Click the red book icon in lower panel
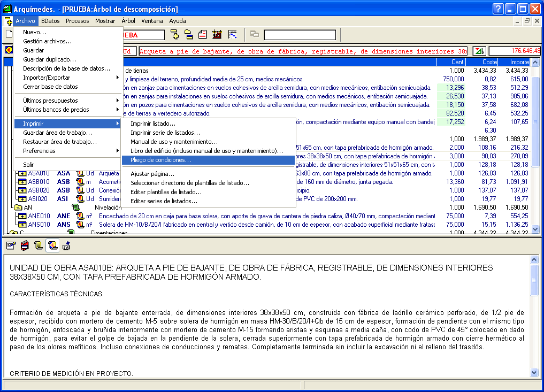This screenshot has height=392, width=544. pyautogui.click(x=25, y=245)
